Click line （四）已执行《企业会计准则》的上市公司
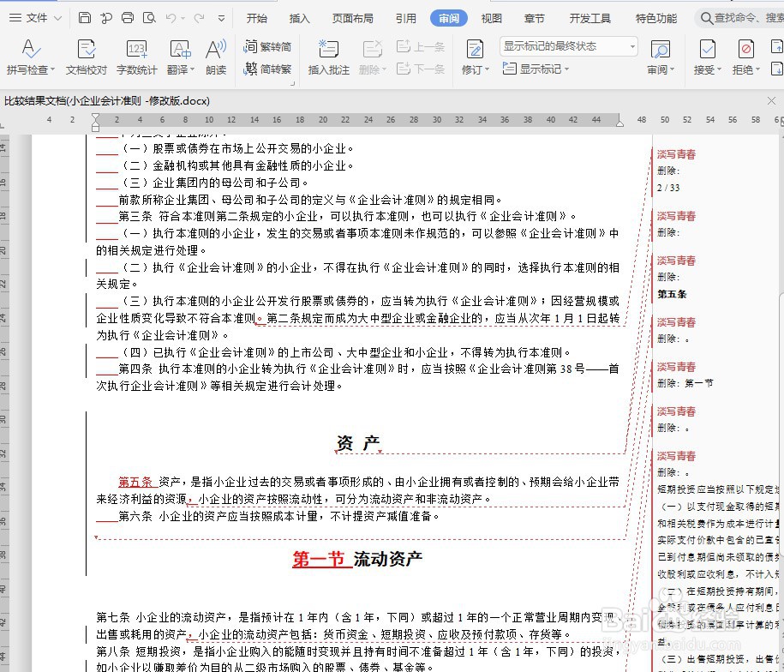 point(346,352)
